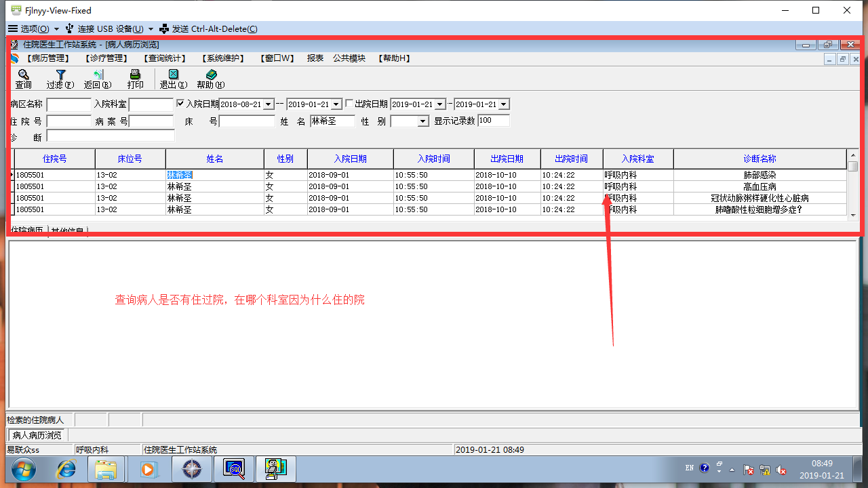The width and height of the screenshot is (868, 488).
Task: Focus the 病区名称 input field
Action: [68, 104]
